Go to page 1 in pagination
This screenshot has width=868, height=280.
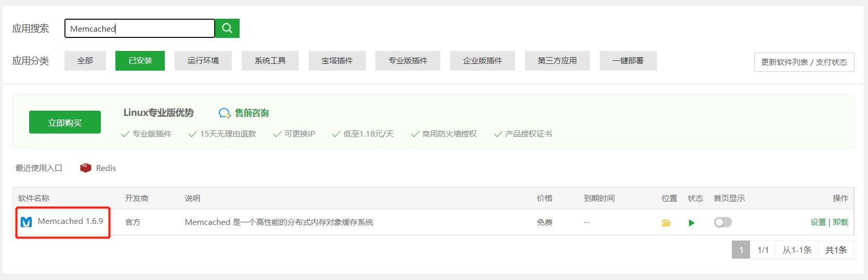point(741,250)
